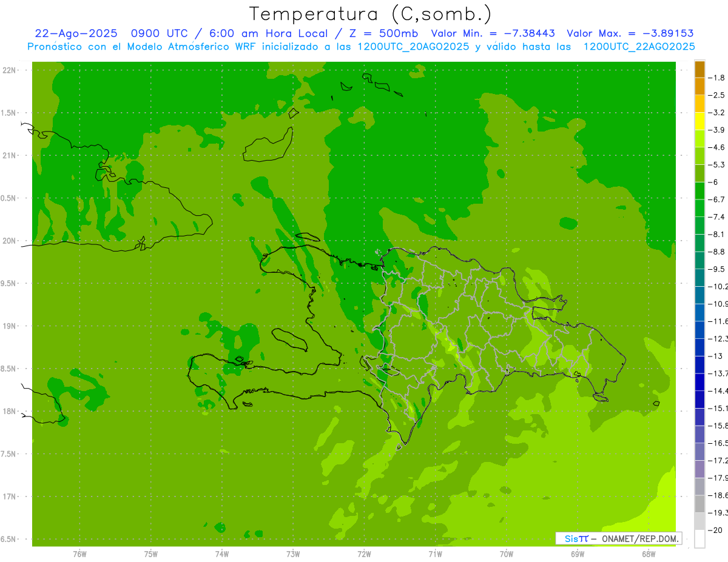Click the '68W' longitude label
The height and width of the screenshot is (562, 728).
tap(649, 554)
